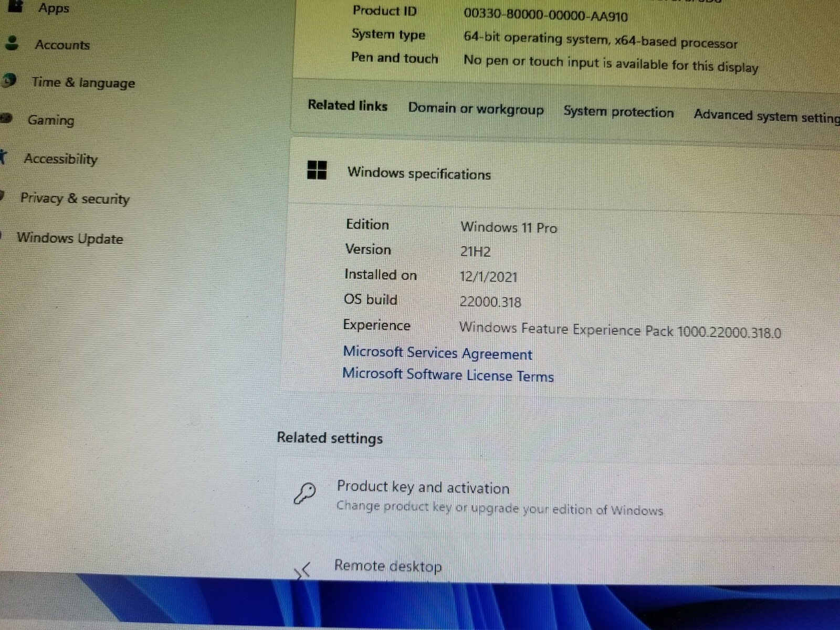840x630 pixels.
Task: Click the Experience label
Action: pyautogui.click(x=376, y=325)
